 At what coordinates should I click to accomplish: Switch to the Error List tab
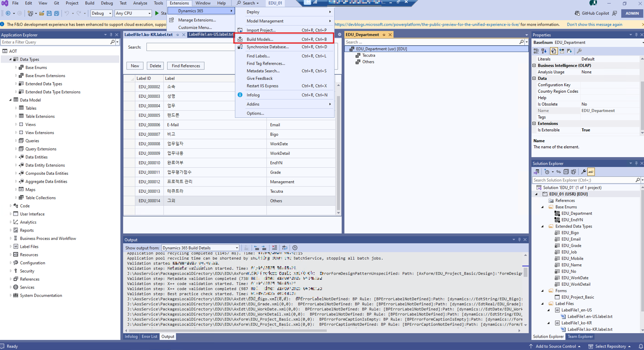[150, 337]
